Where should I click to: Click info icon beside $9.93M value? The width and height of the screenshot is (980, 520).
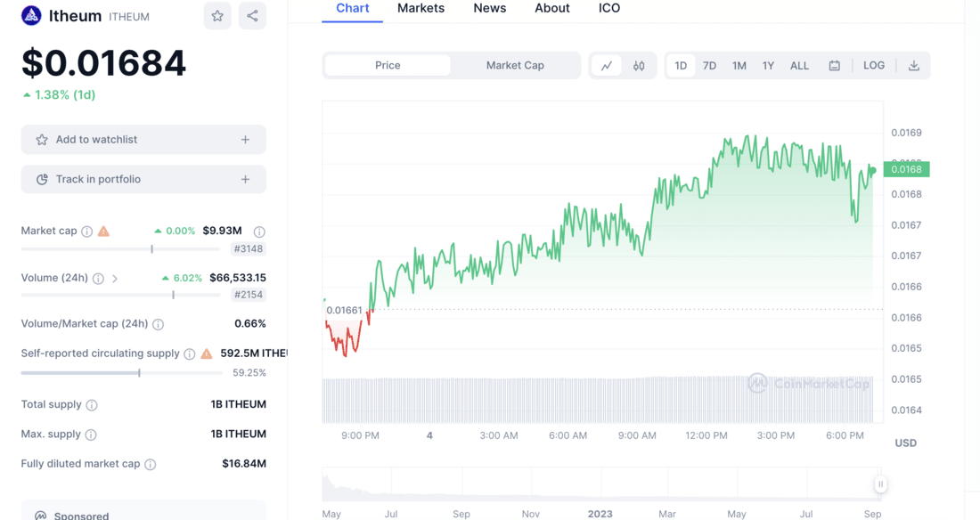point(259,232)
